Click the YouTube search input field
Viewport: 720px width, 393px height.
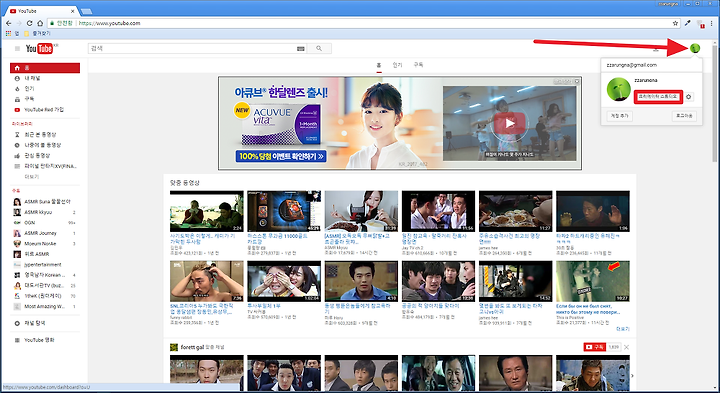coord(192,48)
